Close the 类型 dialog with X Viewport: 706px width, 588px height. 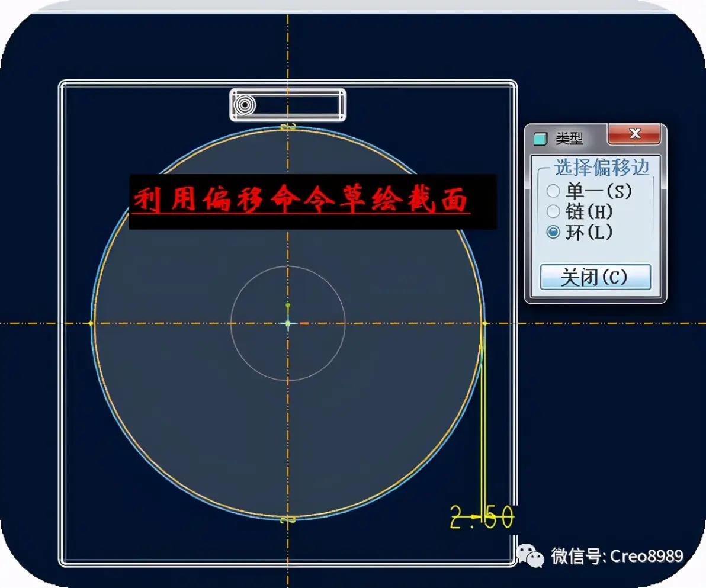pyautogui.click(x=634, y=134)
